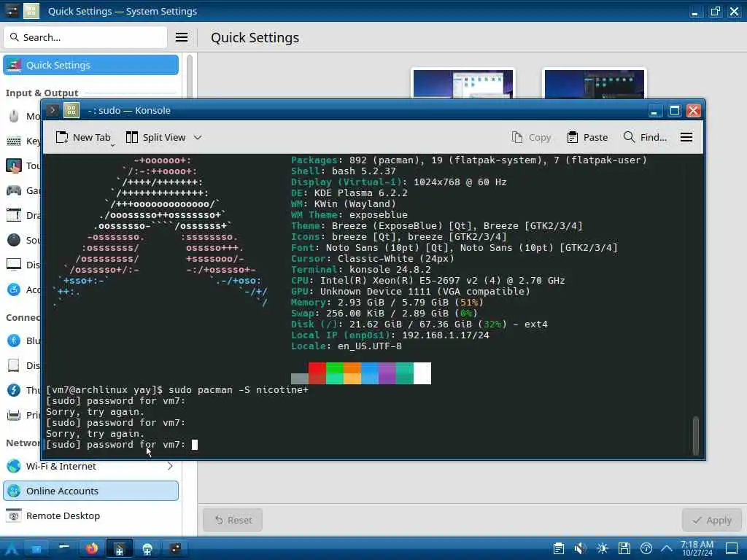The image size is (747, 560).
Task: Click the Touchpad settings icon in sidebar
Action: [x=14, y=166]
